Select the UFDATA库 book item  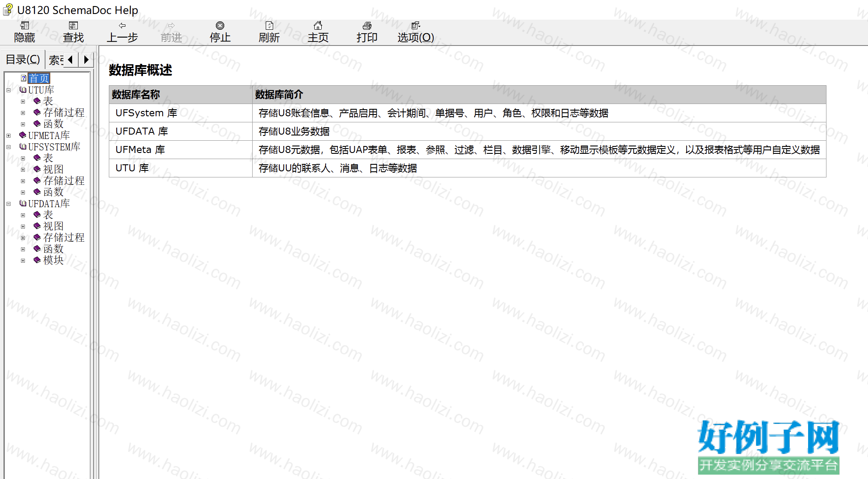[49, 204]
